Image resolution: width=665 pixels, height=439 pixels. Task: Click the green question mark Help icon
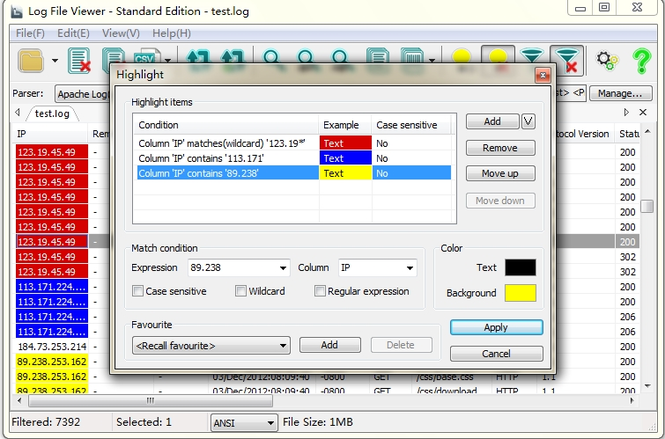[x=642, y=61]
